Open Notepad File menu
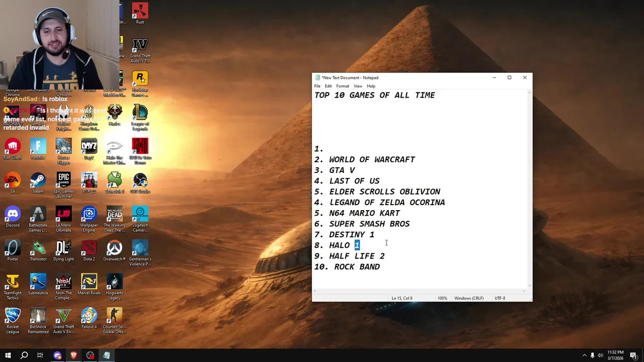 click(x=317, y=86)
